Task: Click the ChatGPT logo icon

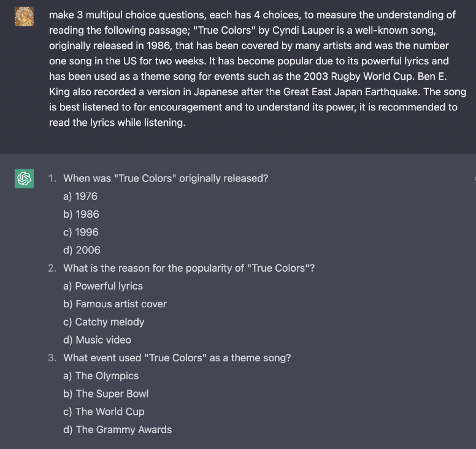Action: (25, 178)
